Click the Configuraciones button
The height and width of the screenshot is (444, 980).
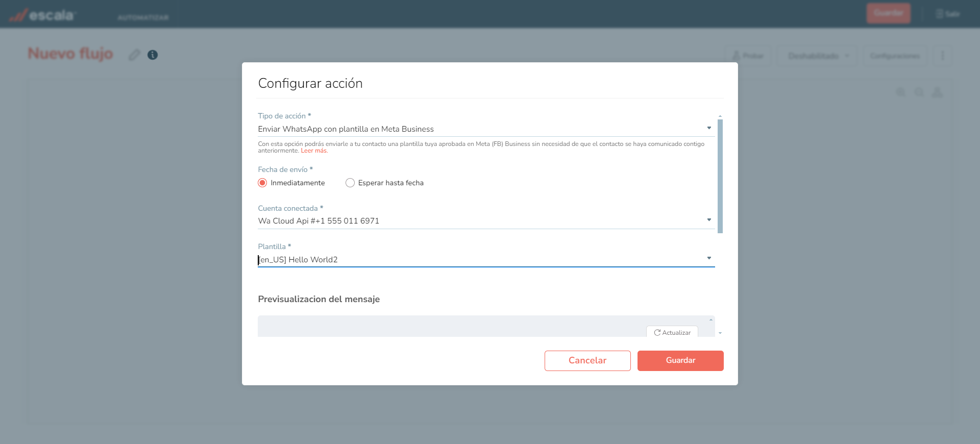point(895,56)
